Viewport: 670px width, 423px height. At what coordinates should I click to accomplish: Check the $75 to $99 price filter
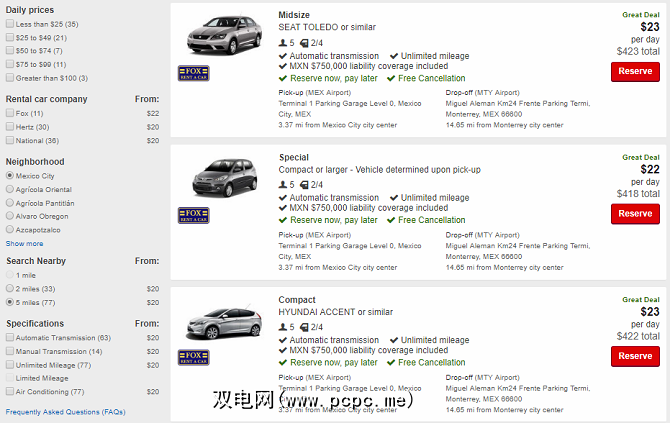point(10,64)
